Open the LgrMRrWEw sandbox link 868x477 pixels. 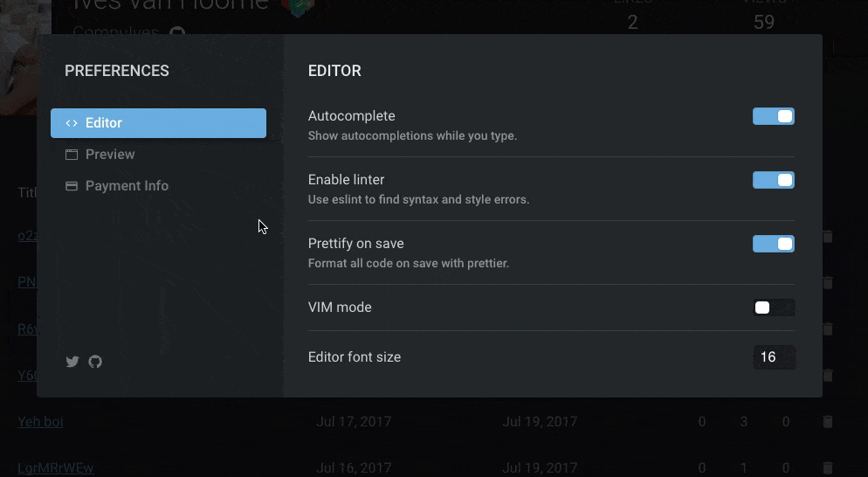click(x=56, y=468)
